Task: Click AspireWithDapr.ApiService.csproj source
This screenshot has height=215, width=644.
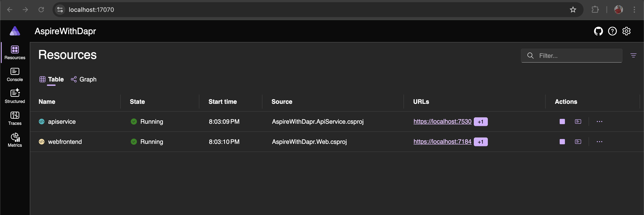Action: click(318, 122)
